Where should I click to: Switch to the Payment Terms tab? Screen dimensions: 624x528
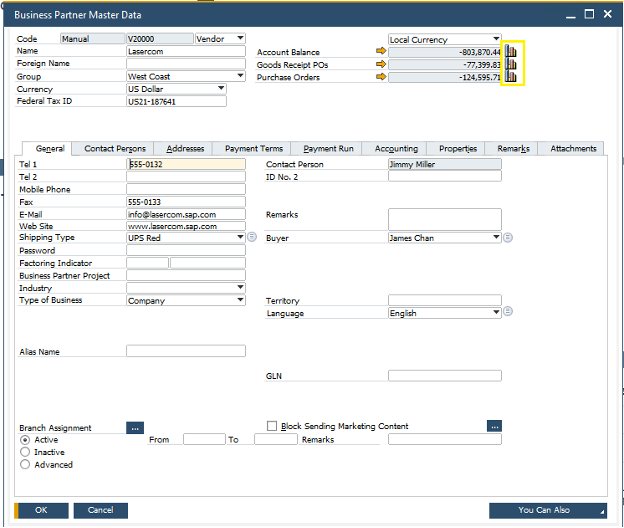coord(254,149)
